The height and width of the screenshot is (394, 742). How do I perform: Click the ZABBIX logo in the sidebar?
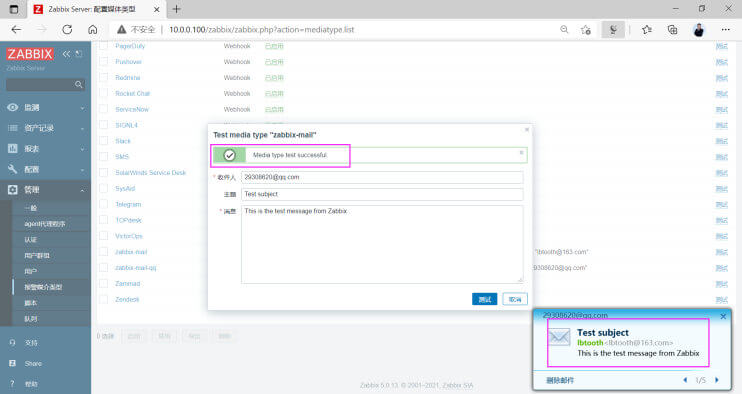[30, 54]
